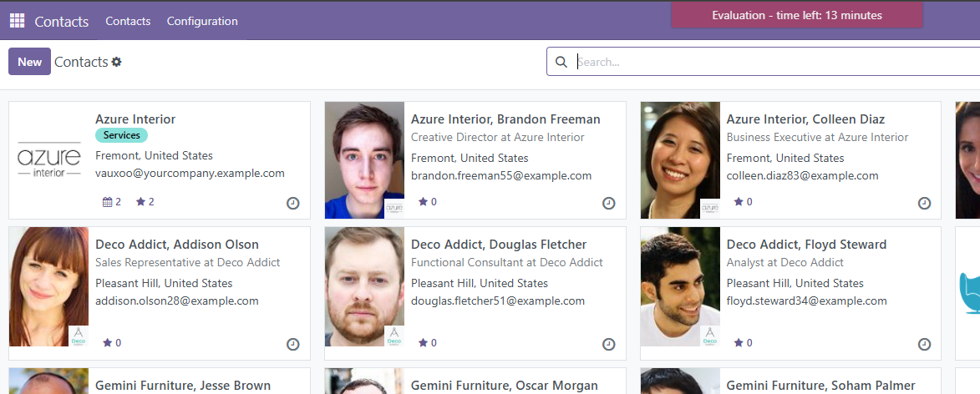Click email colleen.diaz83@example.com
Viewport: 980px width, 394px height.
click(803, 176)
